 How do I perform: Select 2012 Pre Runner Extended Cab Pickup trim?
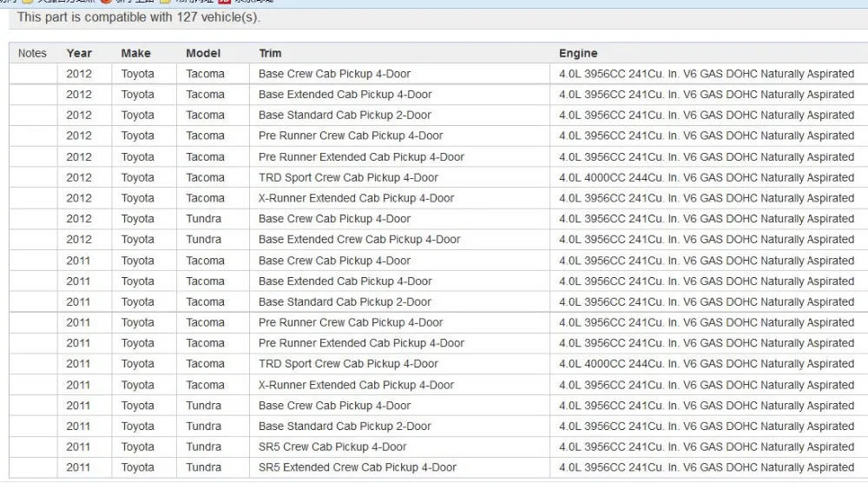[x=361, y=156]
